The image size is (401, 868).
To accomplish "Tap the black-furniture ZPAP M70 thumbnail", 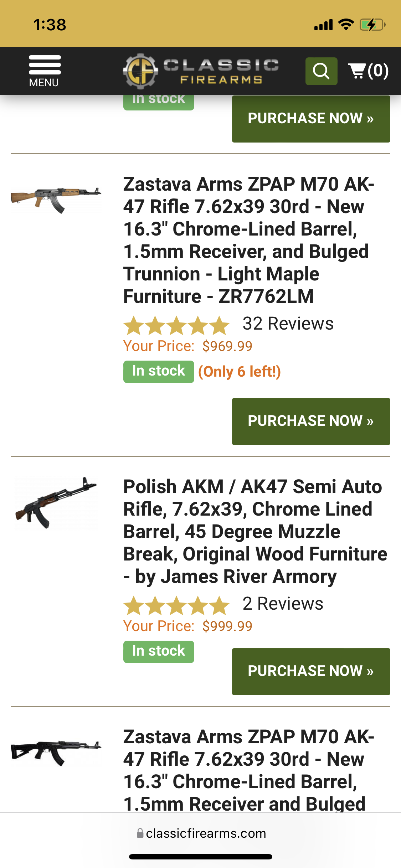I will 56,752.
